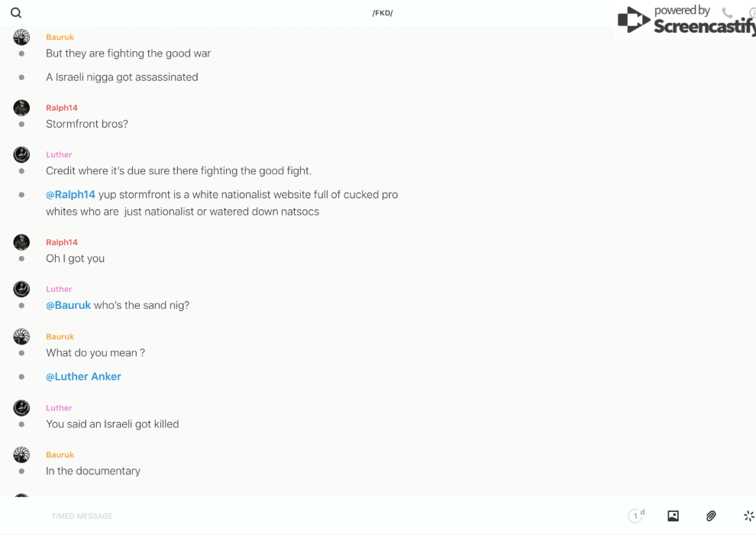Click the @Luther Anker mention
This screenshot has width=756, height=535.
tap(83, 377)
